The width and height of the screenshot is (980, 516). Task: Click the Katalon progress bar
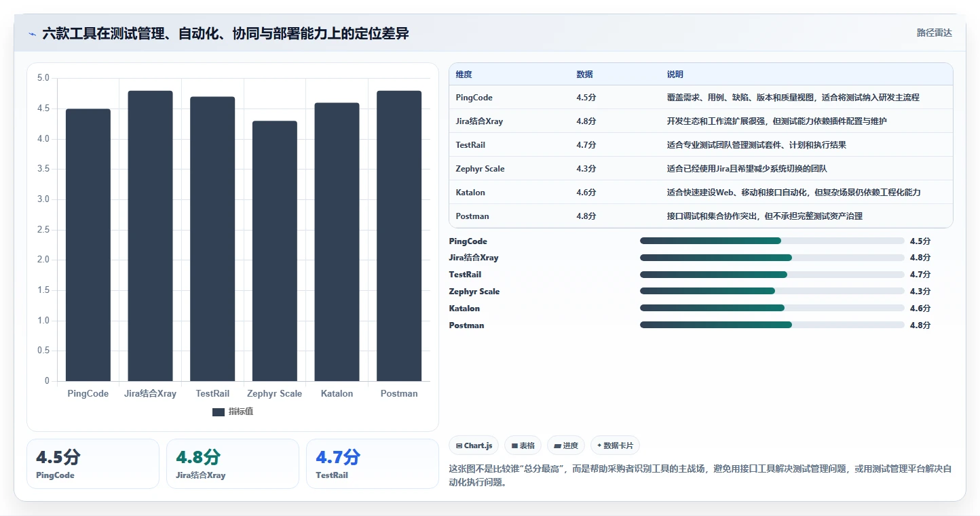(772, 308)
